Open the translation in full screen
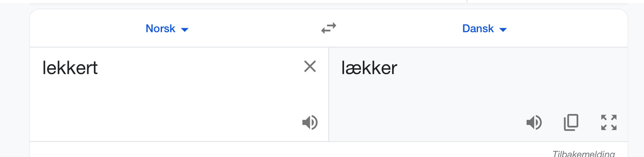 click(x=609, y=122)
